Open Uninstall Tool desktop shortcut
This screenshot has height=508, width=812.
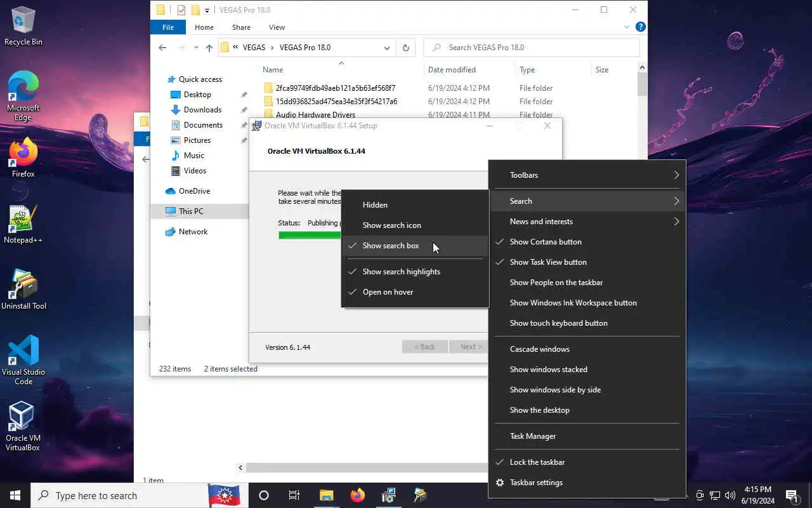(x=23, y=290)
